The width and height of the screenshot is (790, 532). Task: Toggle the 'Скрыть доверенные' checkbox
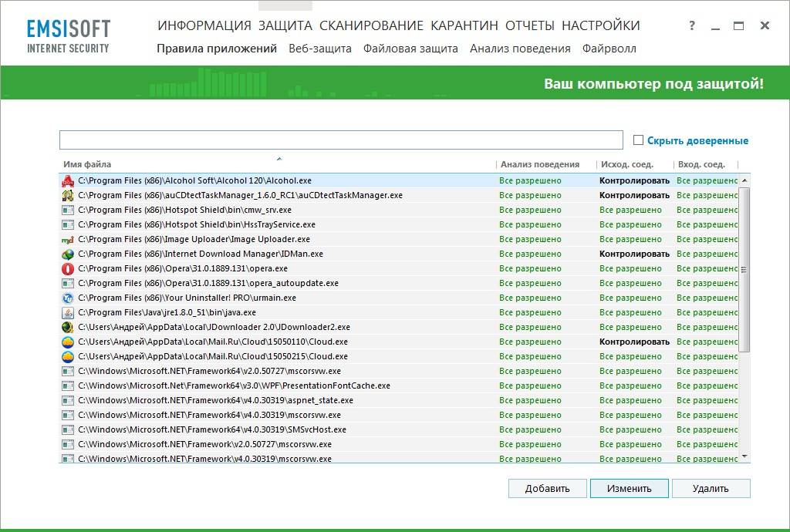click(638, 140)
